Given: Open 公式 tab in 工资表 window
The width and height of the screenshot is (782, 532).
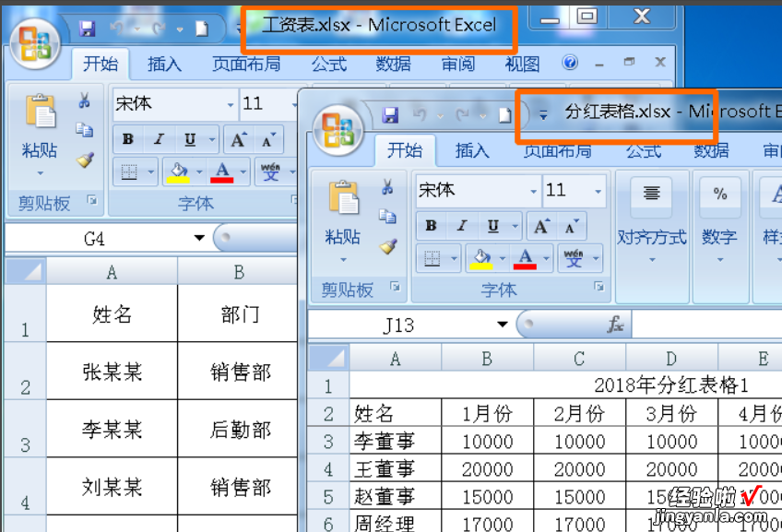Looking at the screenshot, I should [x=329, y=65].
